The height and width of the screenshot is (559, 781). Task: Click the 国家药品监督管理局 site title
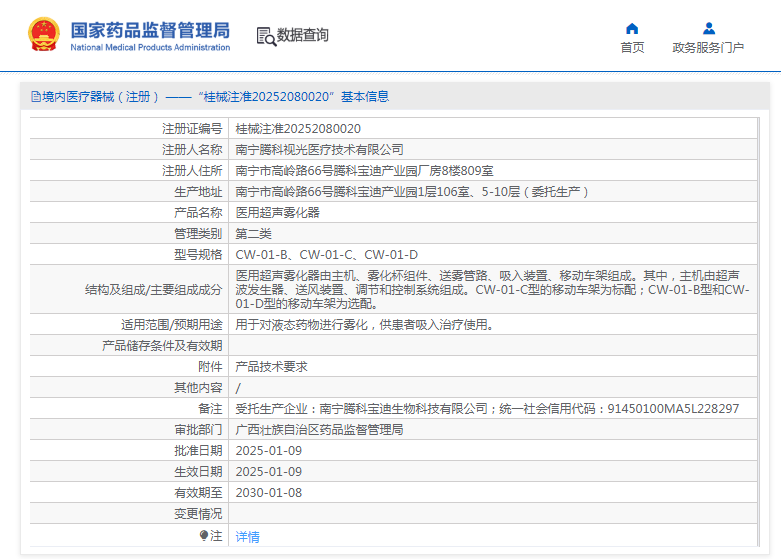(150, 29)
